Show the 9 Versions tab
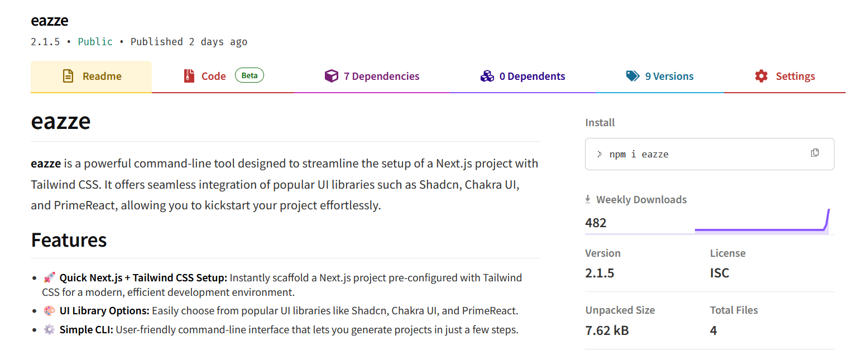The height and width of the screenshot is (350, 868). pos(669,76)
